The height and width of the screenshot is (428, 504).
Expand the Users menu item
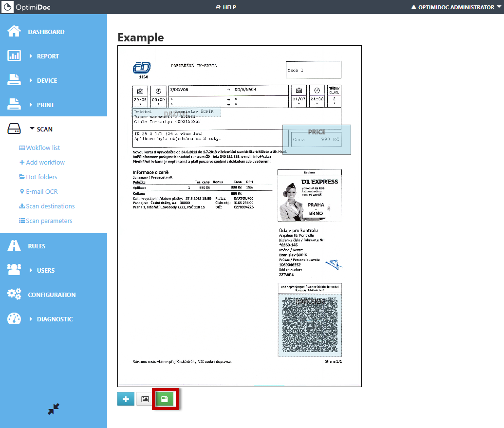tap(45, 270)
